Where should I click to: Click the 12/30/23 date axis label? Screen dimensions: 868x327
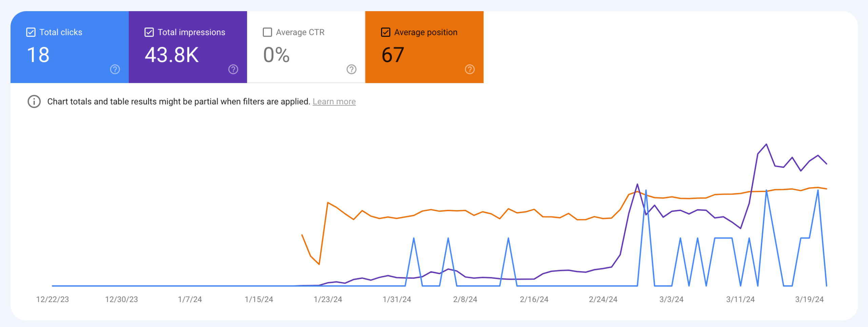point(121,299)
